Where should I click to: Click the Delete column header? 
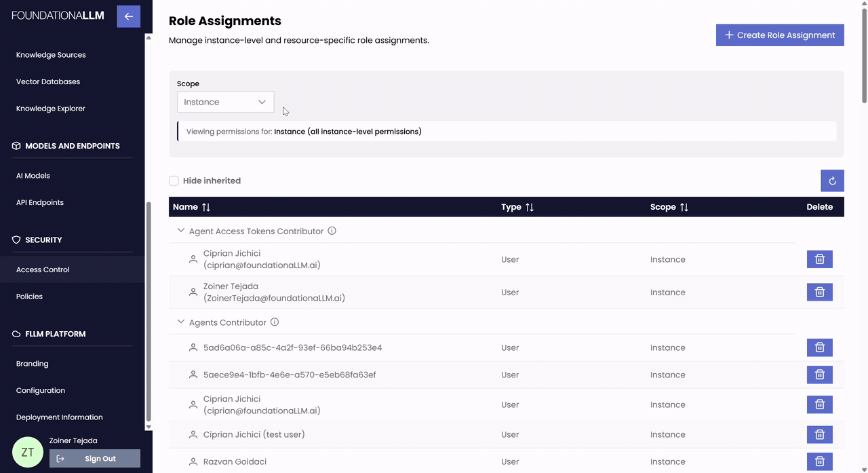819,207
